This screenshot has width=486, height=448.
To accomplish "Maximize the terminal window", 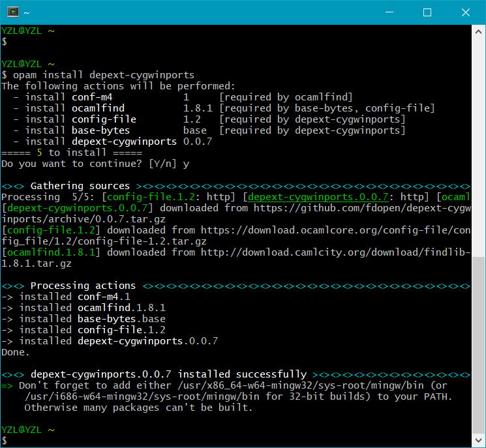I will 427,12.
